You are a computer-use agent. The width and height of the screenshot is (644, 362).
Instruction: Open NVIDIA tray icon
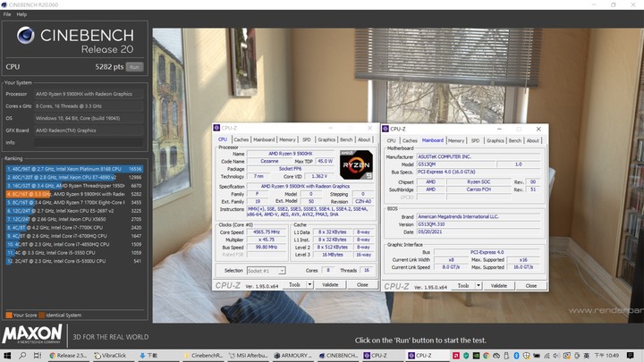(476, 356)
